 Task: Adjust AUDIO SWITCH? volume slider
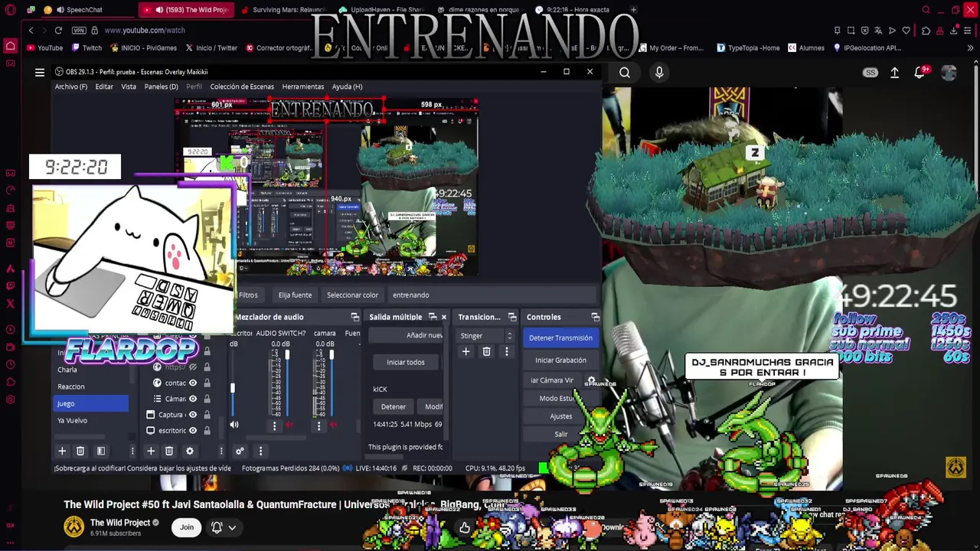click(x=287, y=383)
